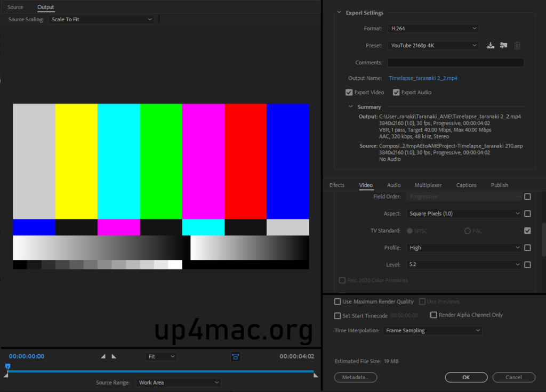Switch to the Multiplexer tab
This screenshot has width=546, height=392.
click(x=428, y=185)
